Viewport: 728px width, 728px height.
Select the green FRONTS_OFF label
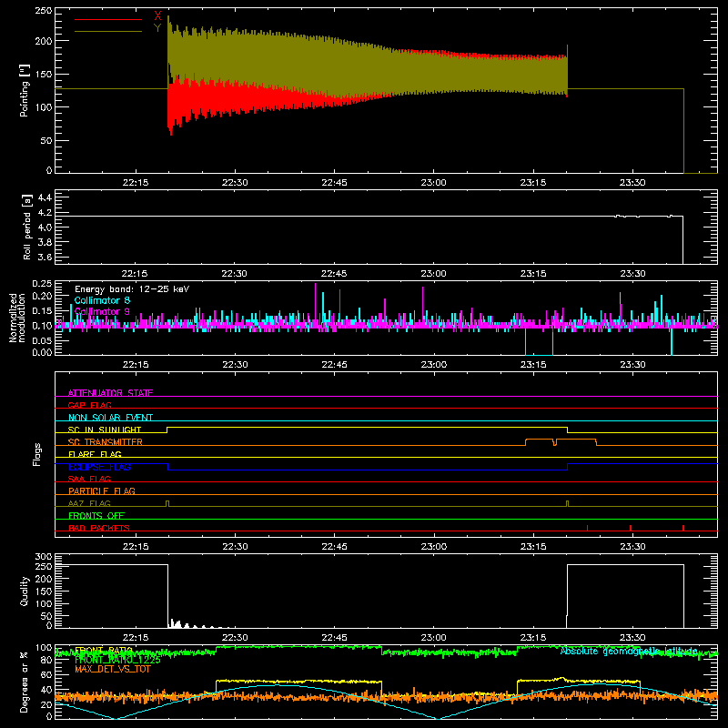click(96, 515)
